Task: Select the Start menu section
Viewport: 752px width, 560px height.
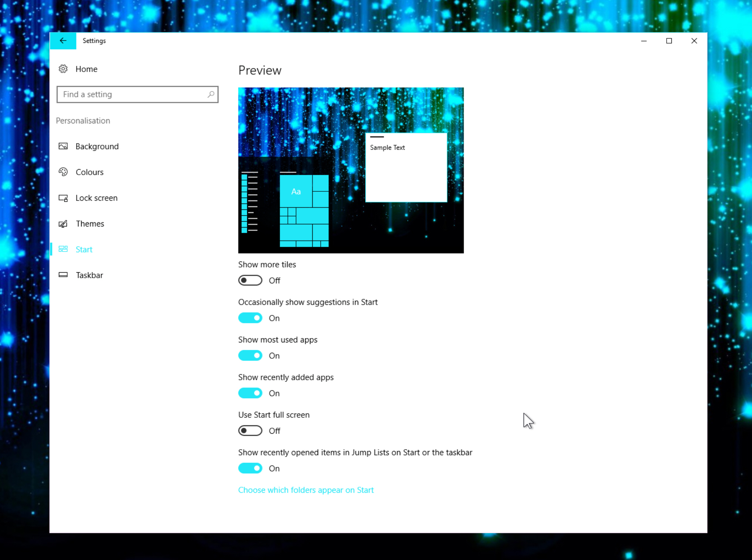Action: [84, 249]
